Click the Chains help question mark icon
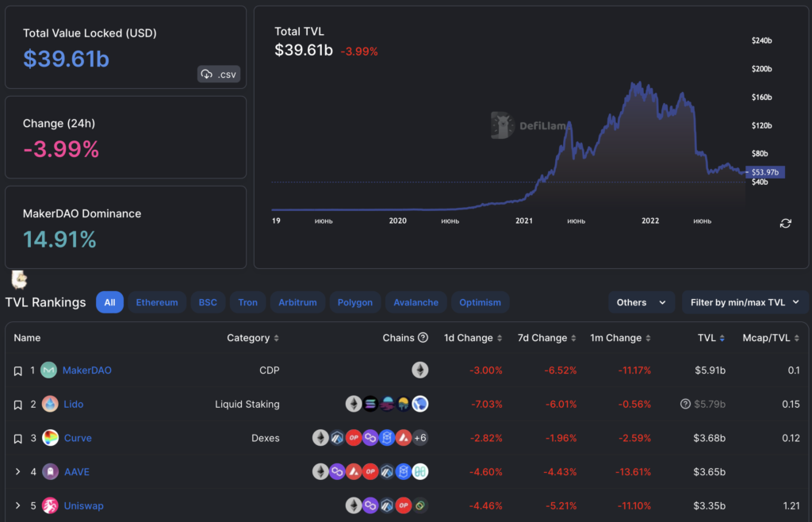 pos(423,338)
